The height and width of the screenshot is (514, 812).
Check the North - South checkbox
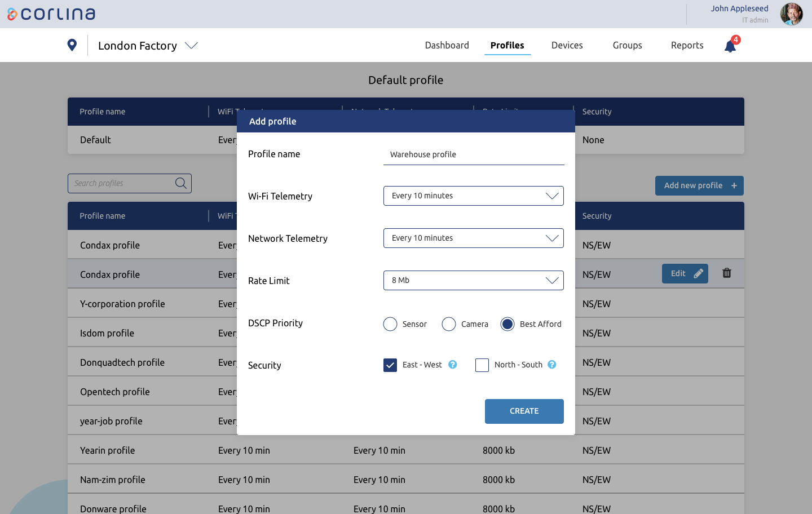pyautogui.click(x=482, y=365)
